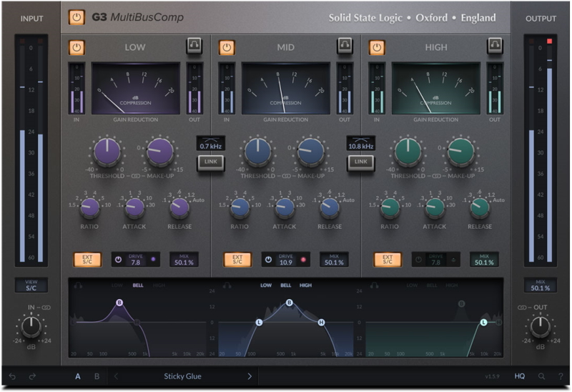Toggle EXT S/C on the LOW band

click(x=87, y=260)
